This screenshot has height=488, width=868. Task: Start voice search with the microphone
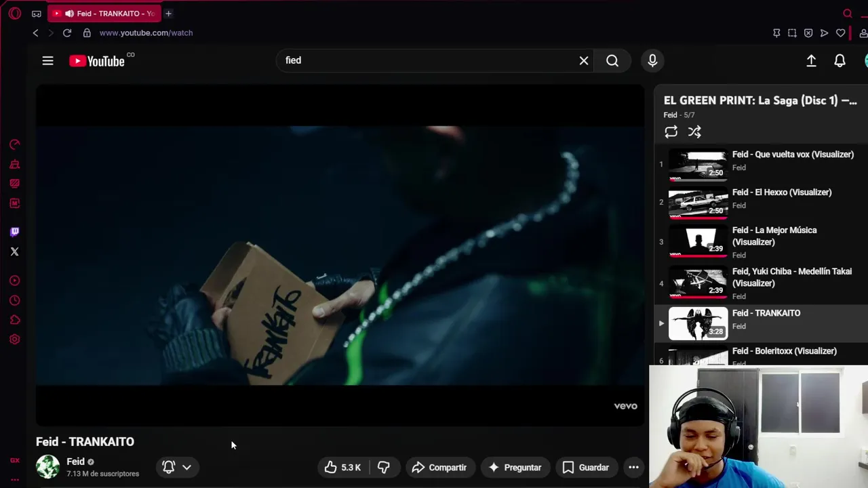[652, 60]
